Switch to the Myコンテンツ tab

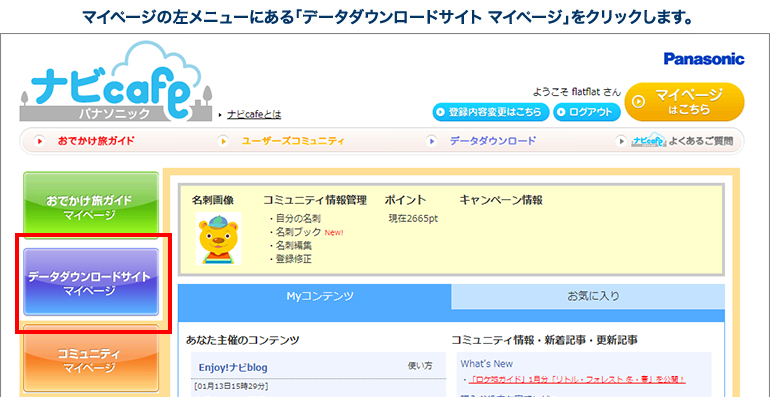click(314, 296)
